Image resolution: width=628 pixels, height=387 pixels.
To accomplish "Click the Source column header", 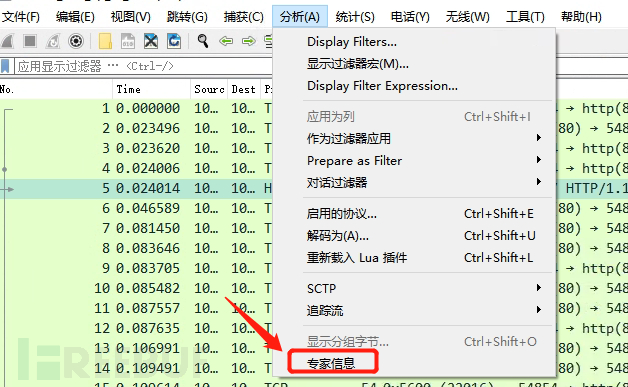I will coord(209,89).
